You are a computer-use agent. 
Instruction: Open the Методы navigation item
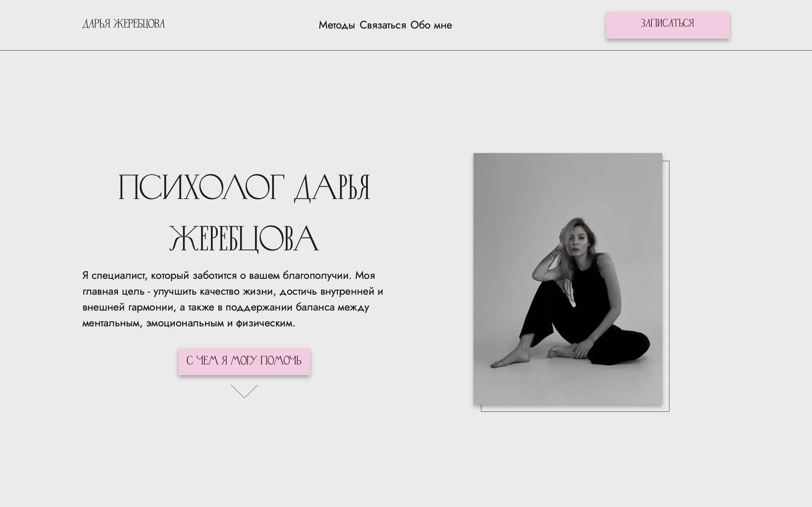click(x=337, y=25)
